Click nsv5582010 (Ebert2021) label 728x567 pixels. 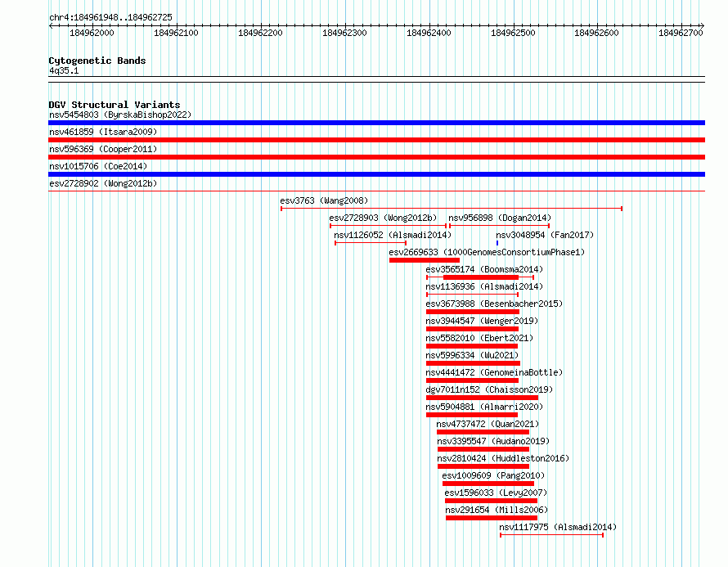tap(479, 338)
